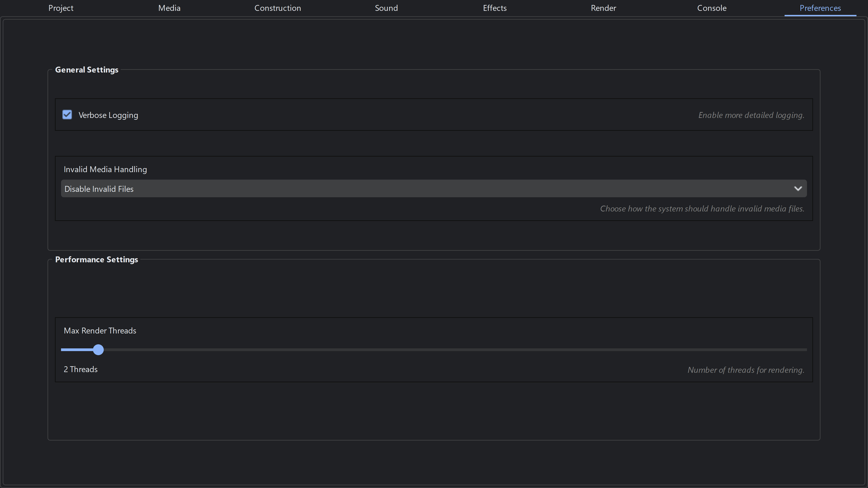Click the slider track to raise thread count

(x=438, y=350)
